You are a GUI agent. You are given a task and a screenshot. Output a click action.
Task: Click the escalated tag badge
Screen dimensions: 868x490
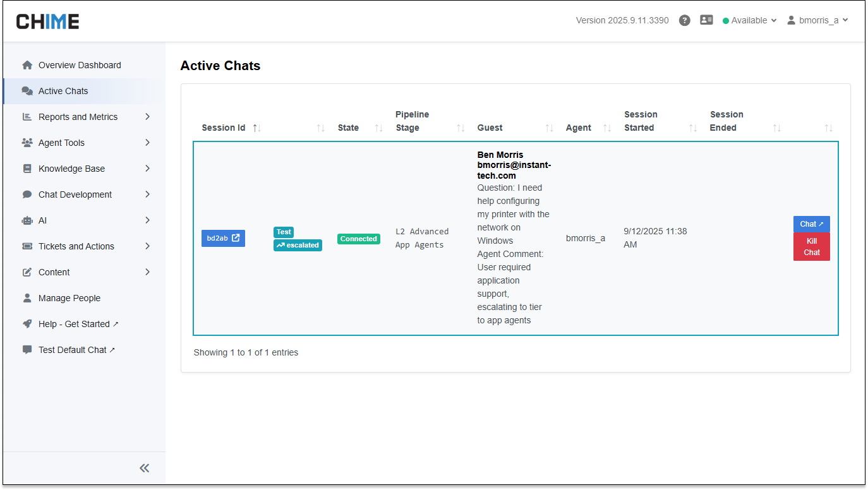coord(298,245)
